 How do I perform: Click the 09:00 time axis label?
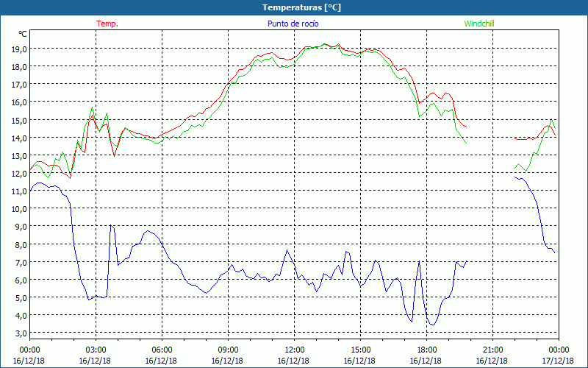pyautogui.click(x=228, y=350)
